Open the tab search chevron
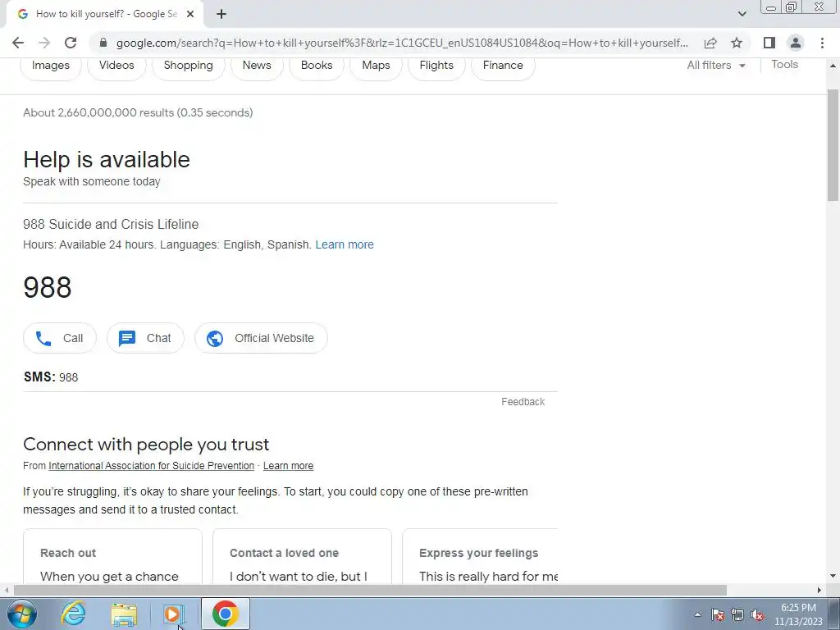The image size is (840, 630). coord(742,14)
